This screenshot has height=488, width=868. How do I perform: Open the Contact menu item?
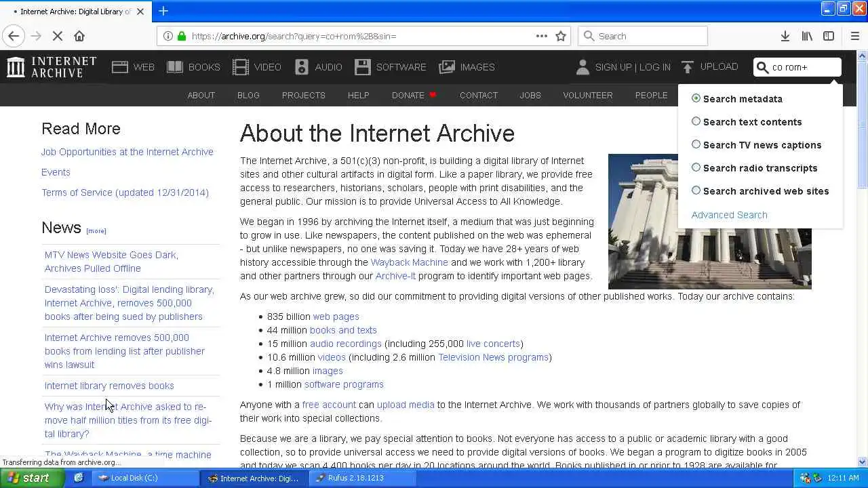pyautogui.click(x=479, y=95)
